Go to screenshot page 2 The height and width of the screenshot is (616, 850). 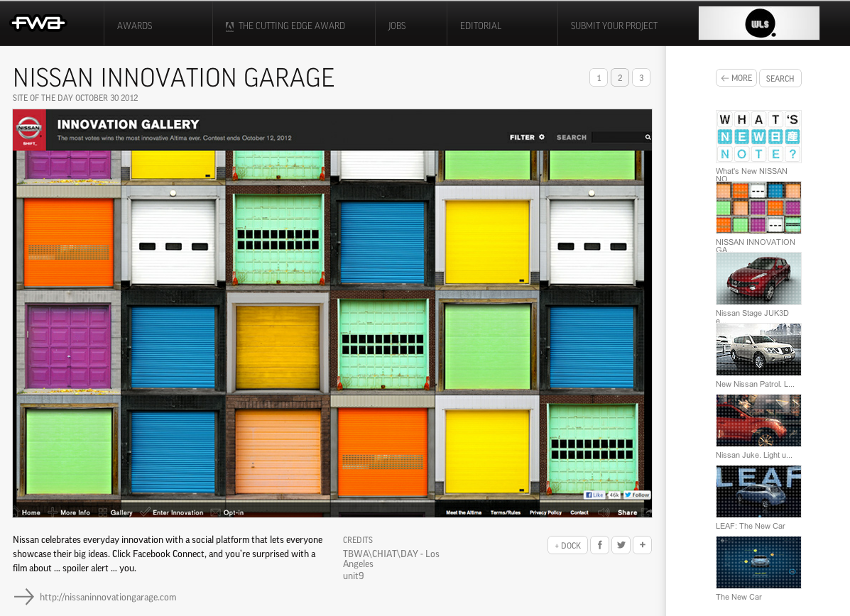tap(620, 77)
